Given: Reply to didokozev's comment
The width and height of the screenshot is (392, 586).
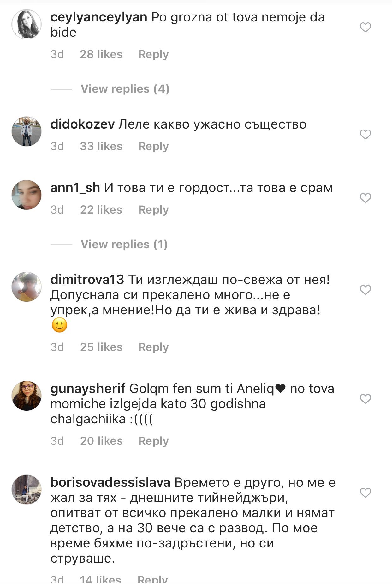Looking at the screenshot, I should [153, 146].
